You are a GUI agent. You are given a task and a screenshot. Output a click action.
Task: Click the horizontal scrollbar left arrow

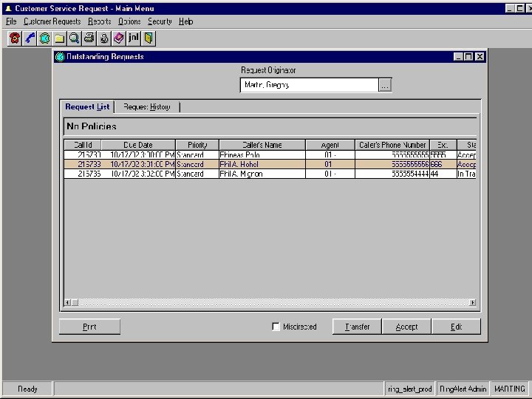(67, 302)
